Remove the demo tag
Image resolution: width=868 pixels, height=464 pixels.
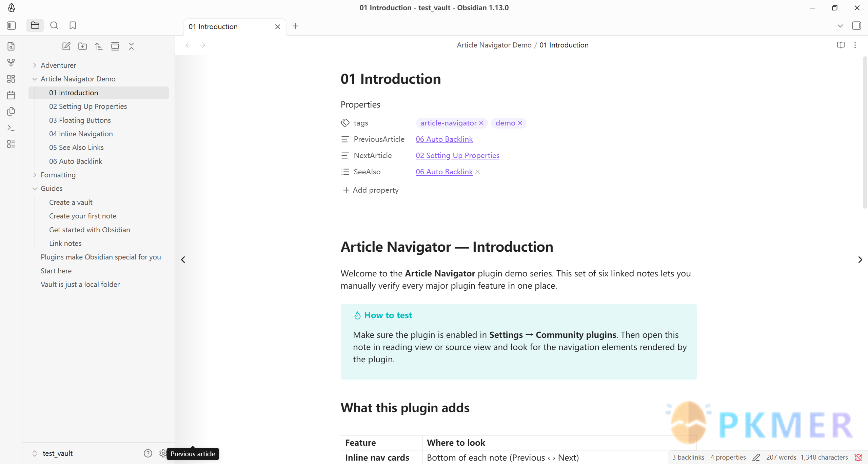coord(520,123)
